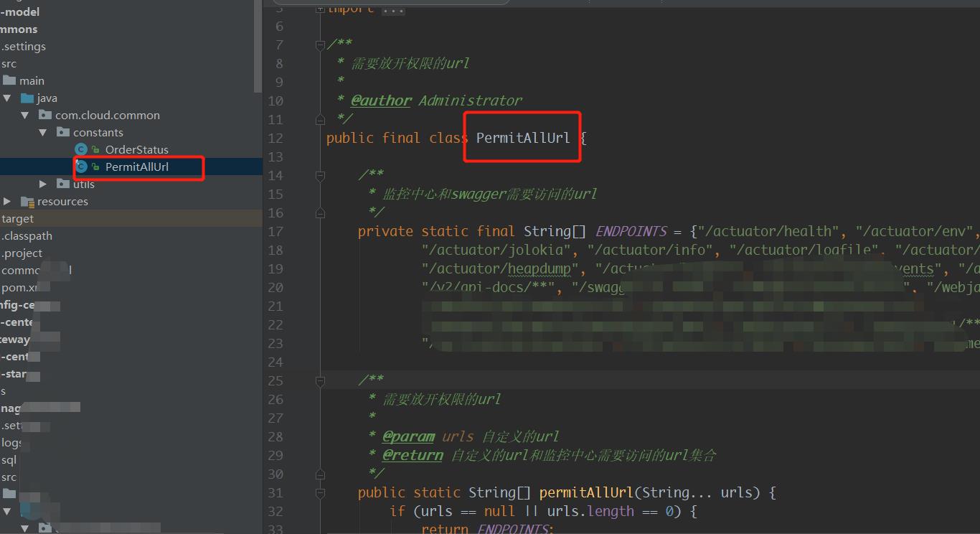Click green access-modifier icon beside PermitAllUrl
This screenshot has width=980, height=534.
95,167
